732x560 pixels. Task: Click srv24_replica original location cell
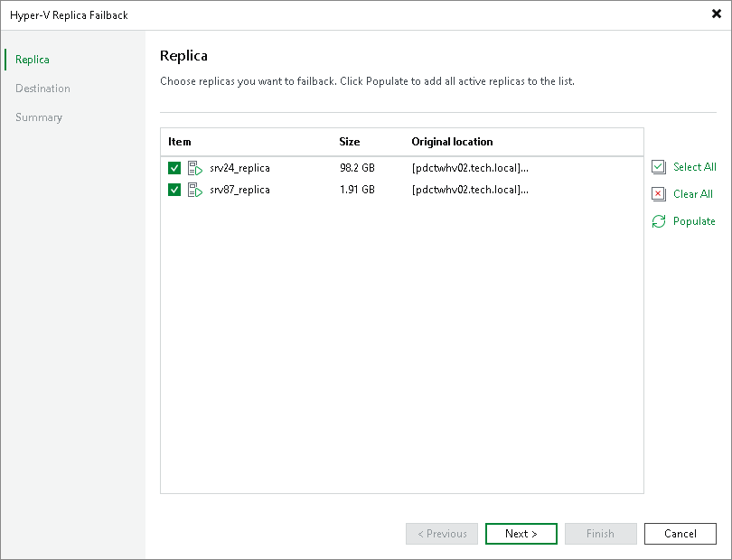pyautogui.click(x=470, y=168)
